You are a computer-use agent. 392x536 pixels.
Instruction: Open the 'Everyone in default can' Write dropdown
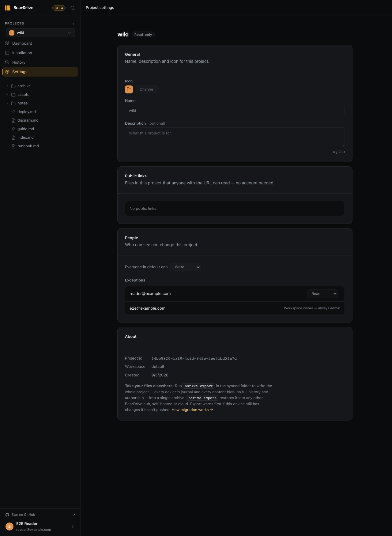pos(186,267)
